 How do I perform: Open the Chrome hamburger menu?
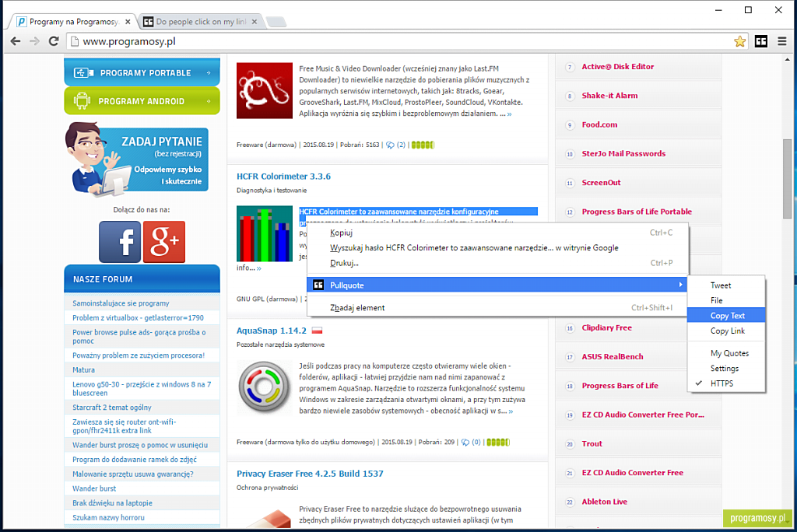tap(782, 41)
